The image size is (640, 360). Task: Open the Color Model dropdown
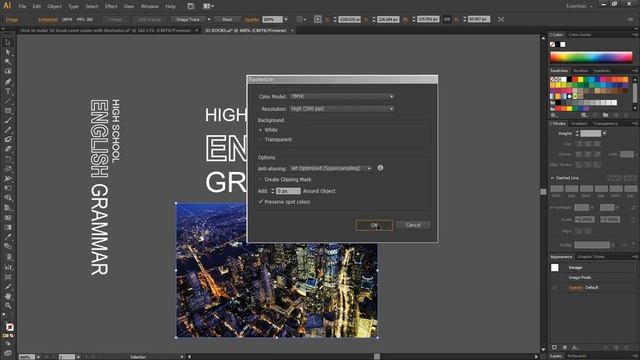click(x=341, y=96)
